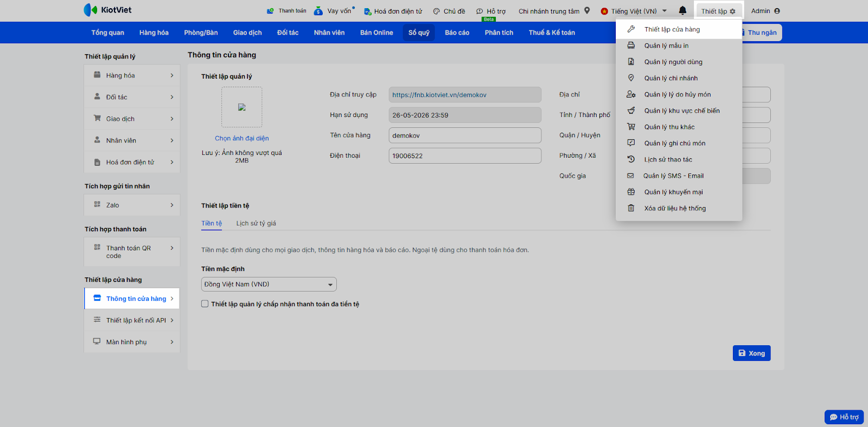868x427 pixels.
Task: Open the Hỗ trợ chat button at bottom
Action: pyautogui.click(x=844, y=417)
